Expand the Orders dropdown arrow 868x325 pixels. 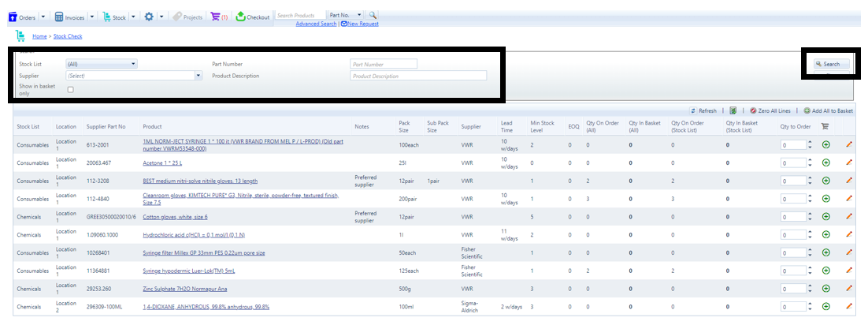(44, 17)
